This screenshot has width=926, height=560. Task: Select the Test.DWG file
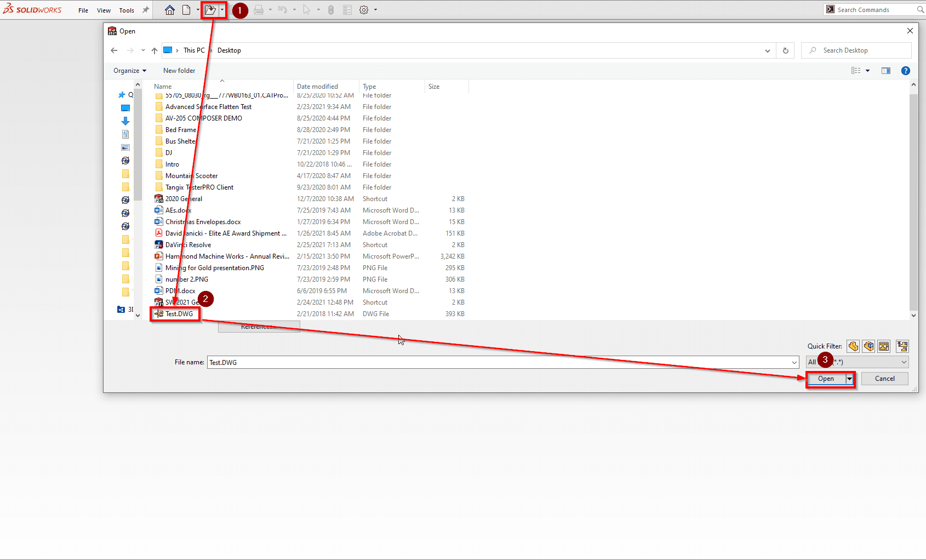179,314
